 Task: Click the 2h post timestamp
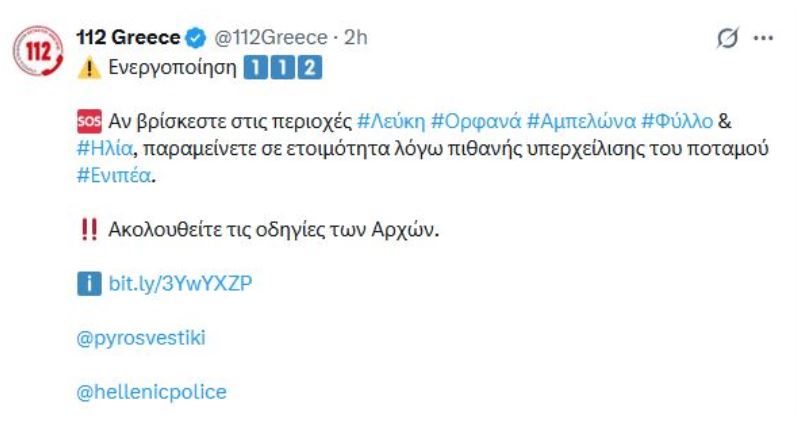click(356, 38)
